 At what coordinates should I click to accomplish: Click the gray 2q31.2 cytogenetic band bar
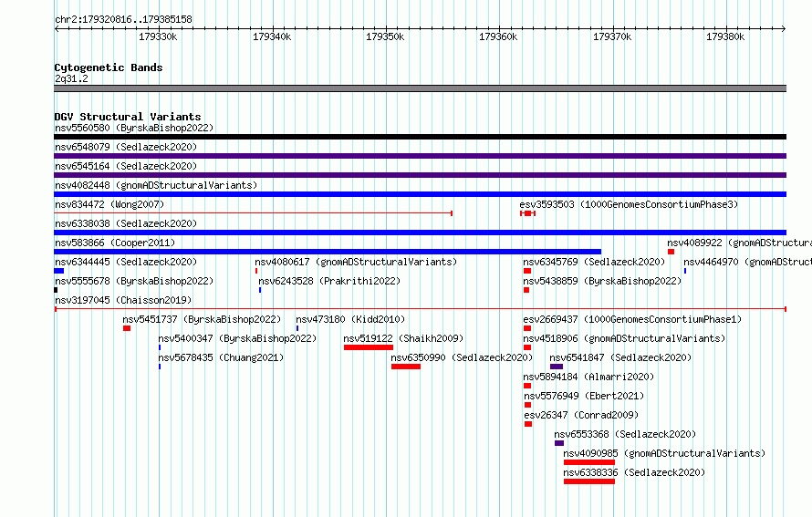pos(420,88)
